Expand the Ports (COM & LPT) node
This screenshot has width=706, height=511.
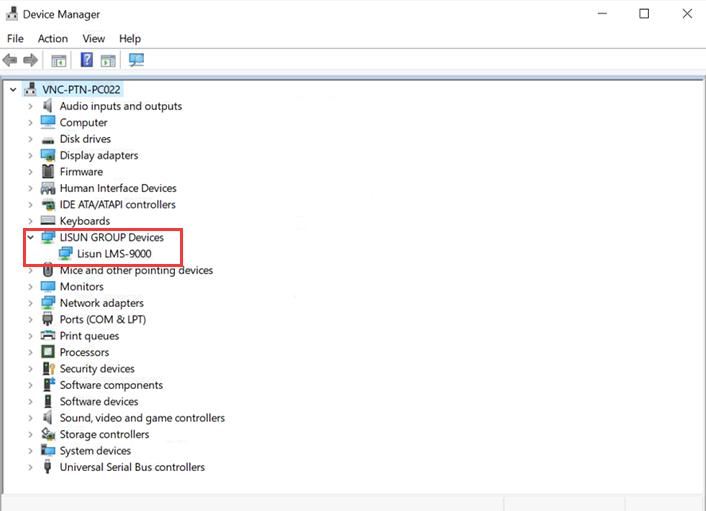[31, 320]
